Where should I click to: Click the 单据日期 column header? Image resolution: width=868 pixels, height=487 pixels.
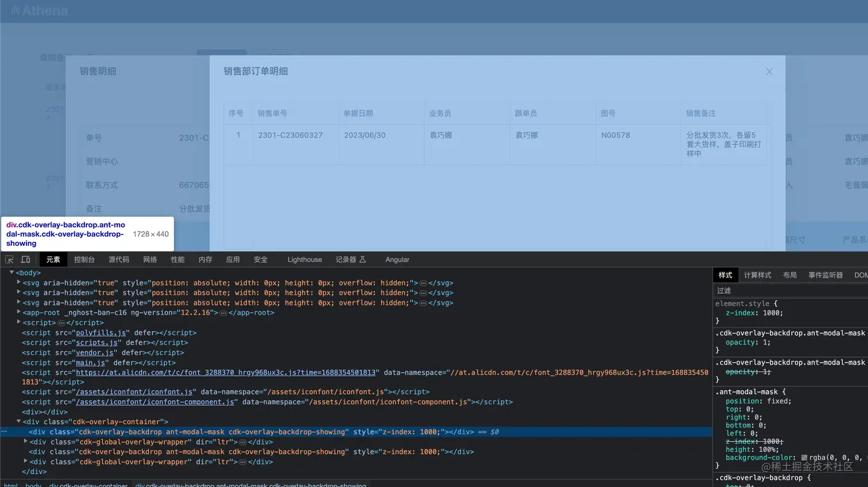[358, 113]
